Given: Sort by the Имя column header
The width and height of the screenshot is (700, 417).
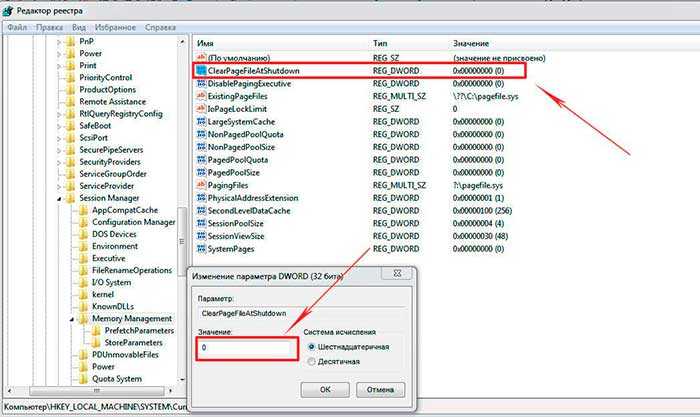Looking at the screenshot, I should coord(205,43).
